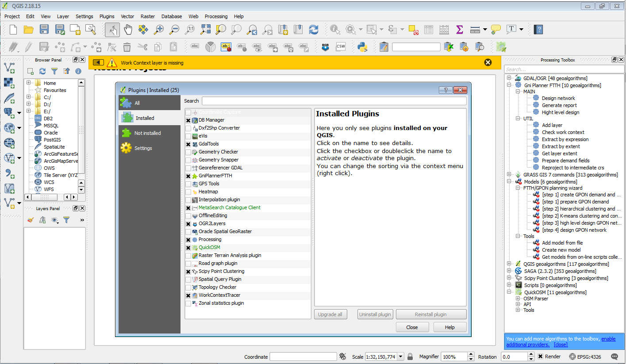Open the Help contents question mark icon
Screen dimensions: 626x364
coord(538,30)
